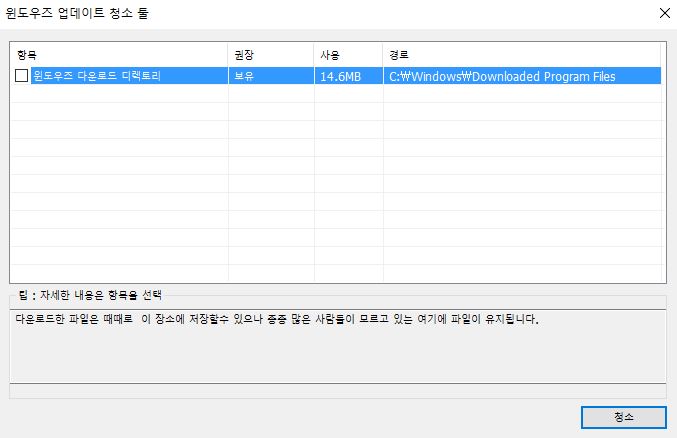Click the 사용 column header
677x438 pixels.
point(348,55)
